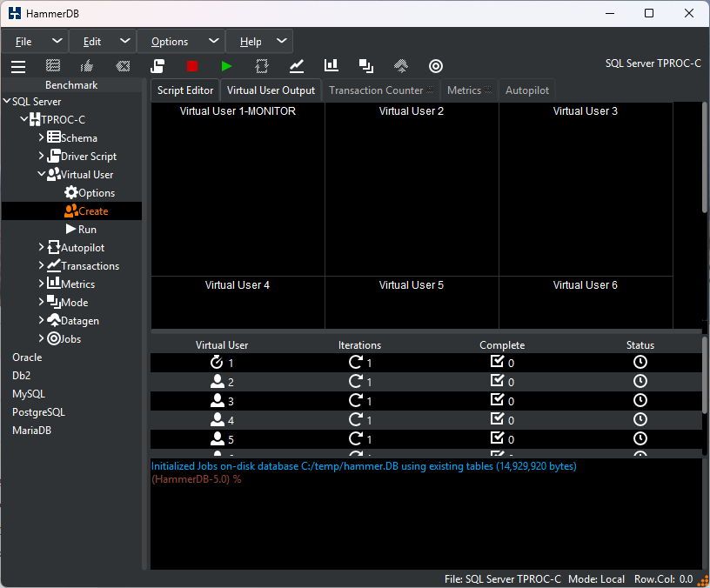Click the status clock icon for virtual user 1

click(x=640, y=362)
